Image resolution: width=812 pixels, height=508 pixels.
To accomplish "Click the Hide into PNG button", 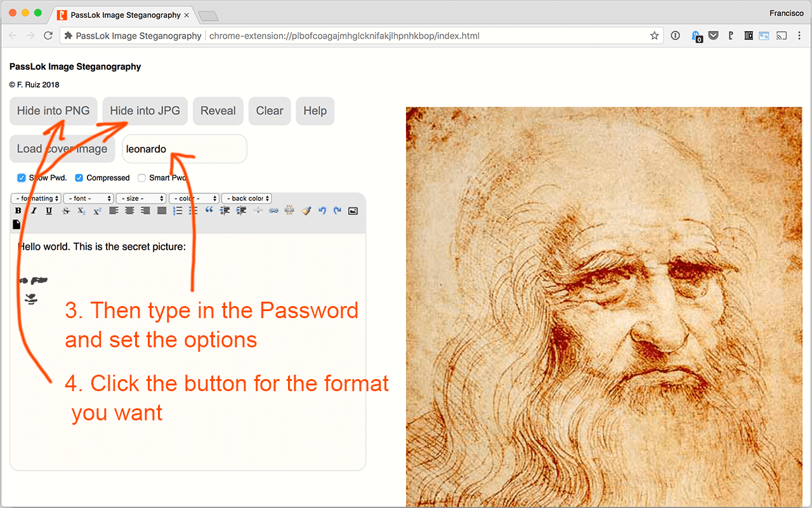I will pos(53,111).
